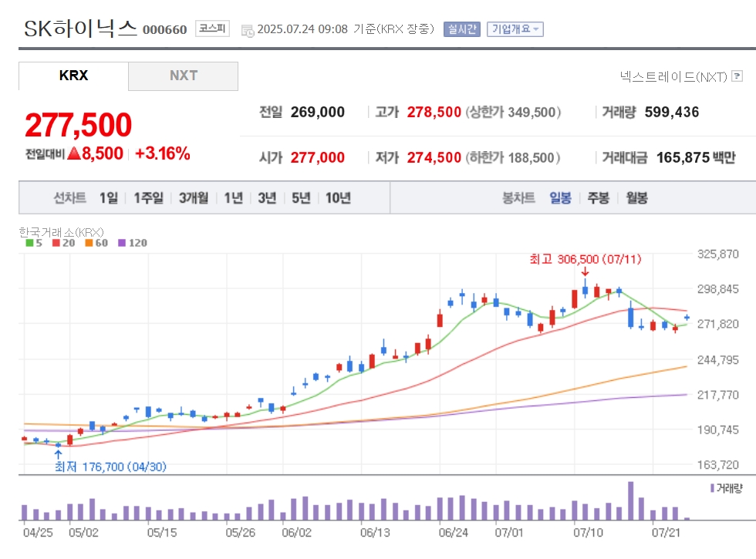The width and height of the screenshot is (756, 559).
Task: Click the 04/25 date axis label
Action: click(x=38, y=533)
